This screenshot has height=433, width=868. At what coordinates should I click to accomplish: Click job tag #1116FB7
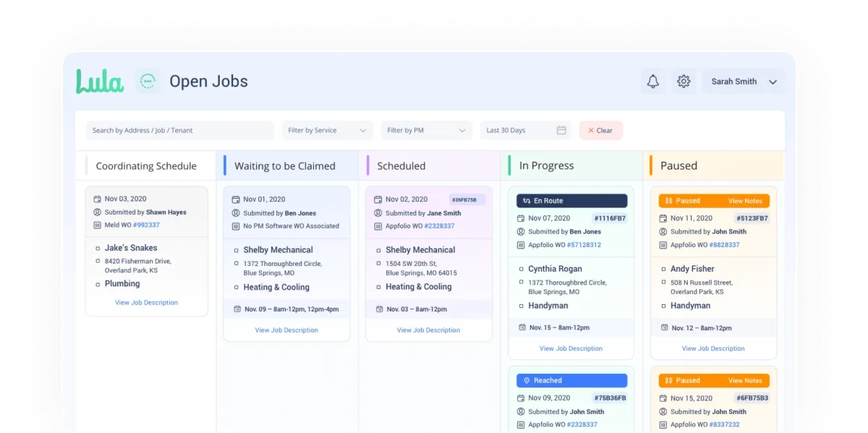(610, 218)
